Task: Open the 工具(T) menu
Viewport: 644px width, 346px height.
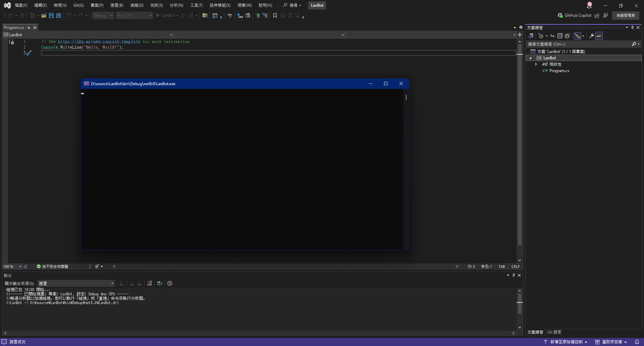Action: tap(197, 5)
